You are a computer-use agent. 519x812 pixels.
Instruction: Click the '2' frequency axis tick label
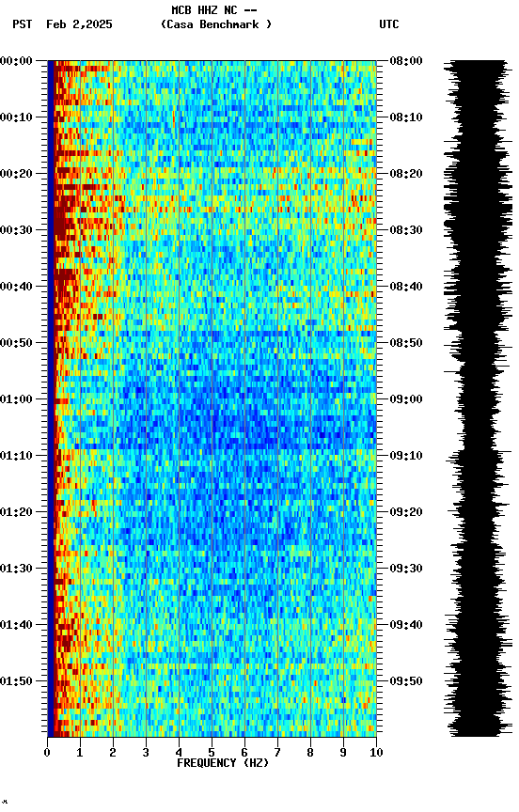113,754
